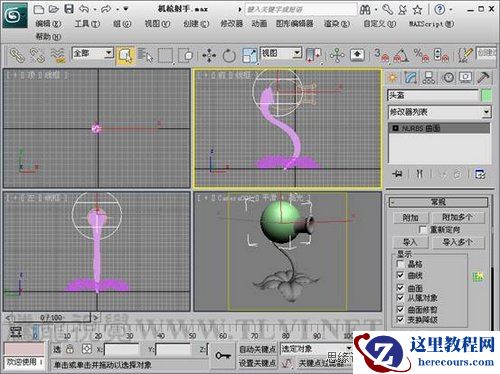The width and height of the screenshot is (500, 374).
Task: Click the Configure Modifier Sets icon
Action: coord(480,174)
